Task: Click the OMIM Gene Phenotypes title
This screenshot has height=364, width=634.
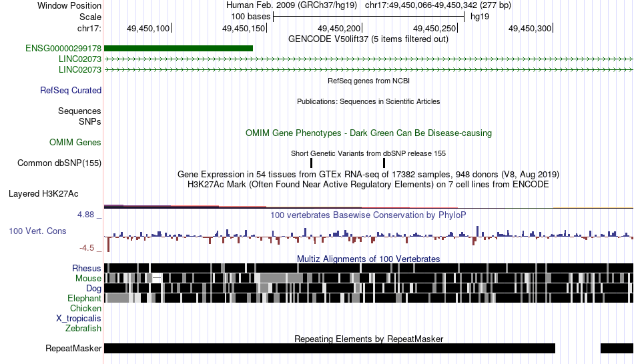Action: pyautogui.click(x=369, y=133)
